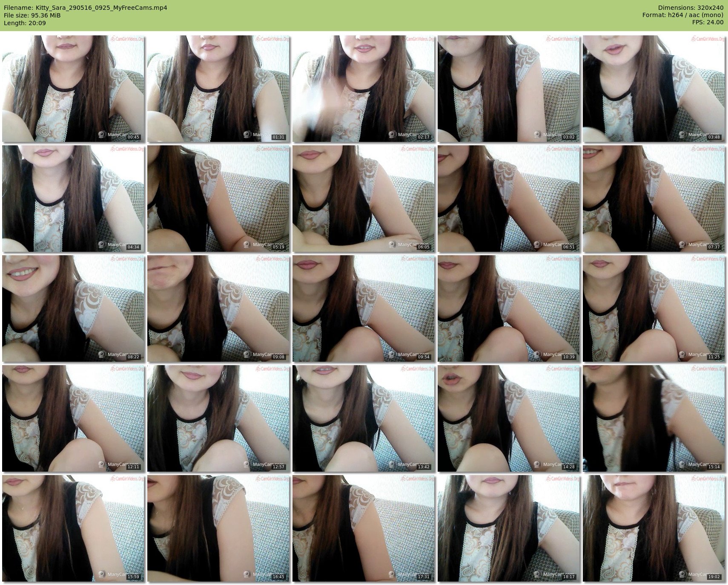Pick the thumbnail at 12:57

pyautogui.click(x=218, y=418)
